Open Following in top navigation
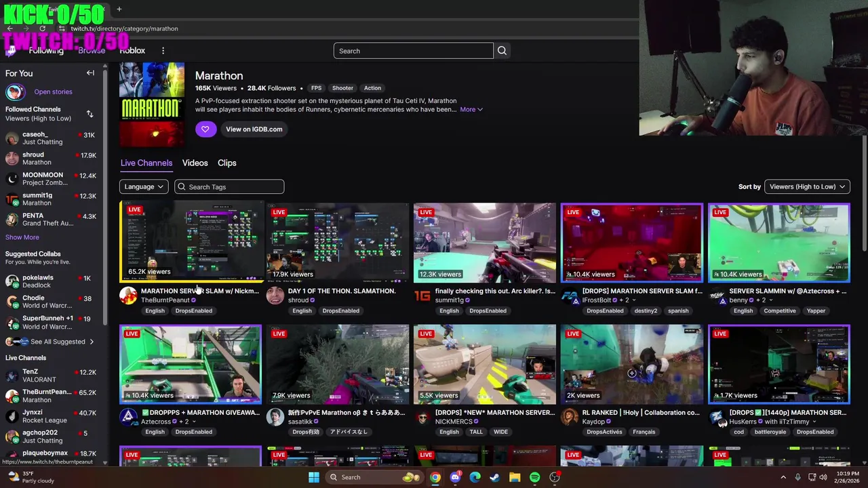 click(46, 51)
